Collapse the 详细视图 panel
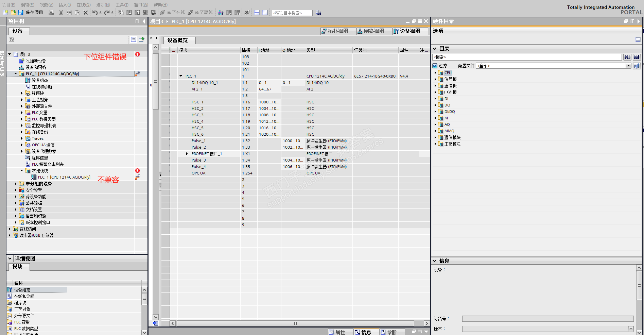The height and width of the screenshot is (335, 644). pos(10,258)
